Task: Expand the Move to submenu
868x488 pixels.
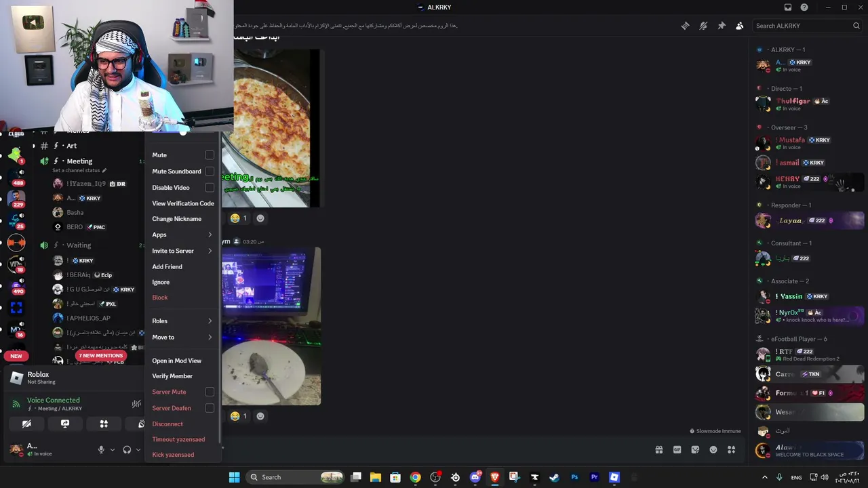Action: coord(183,337)
